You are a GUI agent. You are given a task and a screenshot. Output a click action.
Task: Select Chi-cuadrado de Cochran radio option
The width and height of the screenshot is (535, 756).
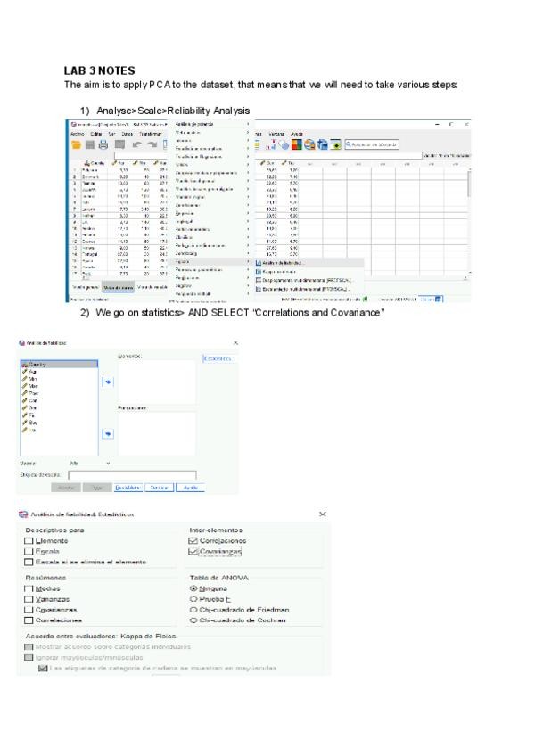(193, 620)
